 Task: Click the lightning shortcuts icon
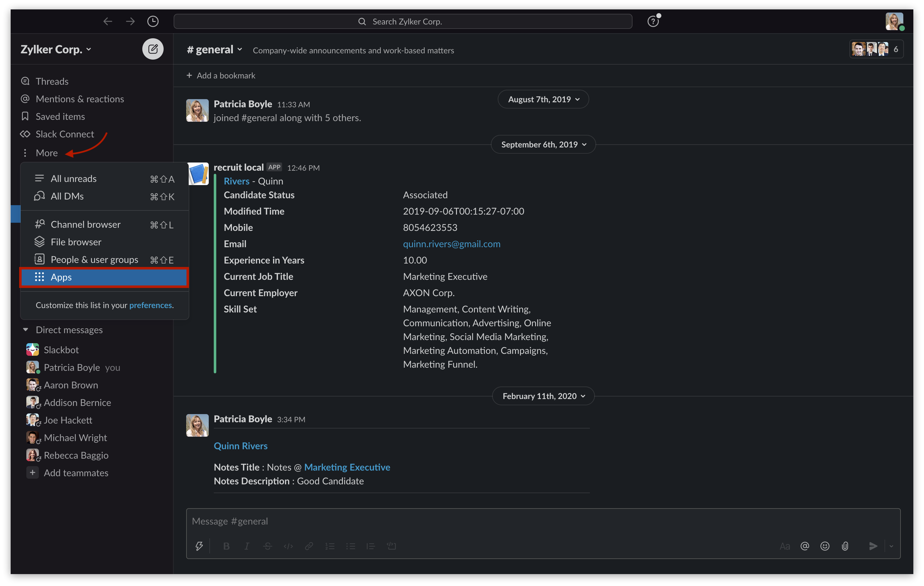coord(199,546)
